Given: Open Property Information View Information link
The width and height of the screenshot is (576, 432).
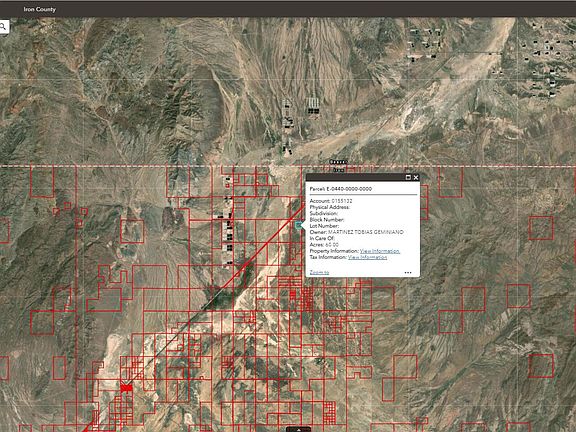Looking at the screenshot, I should [x=380, y=251].
